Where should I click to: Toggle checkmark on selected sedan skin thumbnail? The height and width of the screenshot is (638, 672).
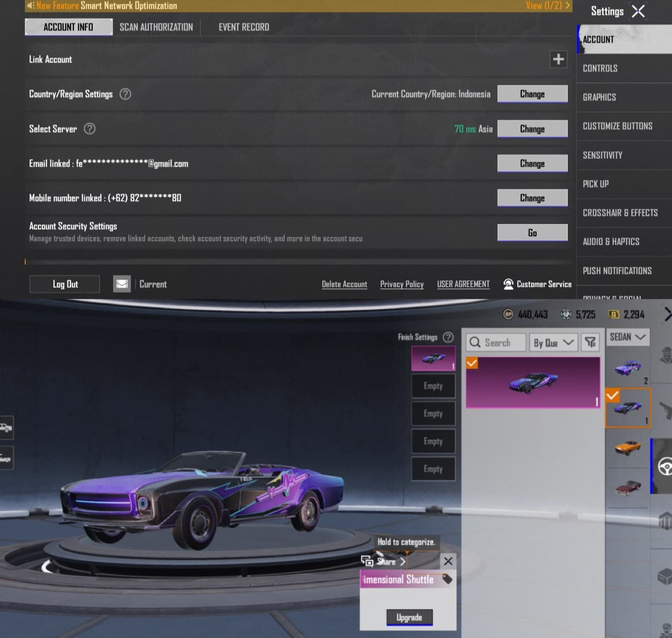click(x=613, y=395)
